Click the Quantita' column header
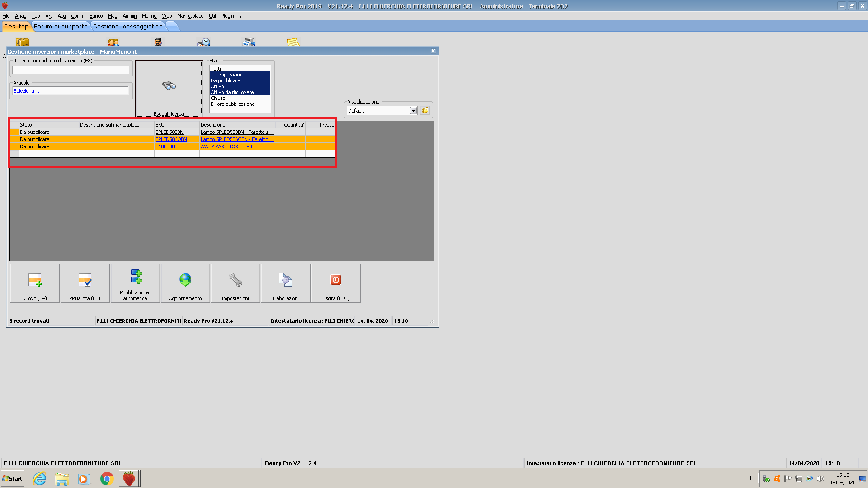The width and height of the screenshot is (868, 490). (x=290, y=125)
